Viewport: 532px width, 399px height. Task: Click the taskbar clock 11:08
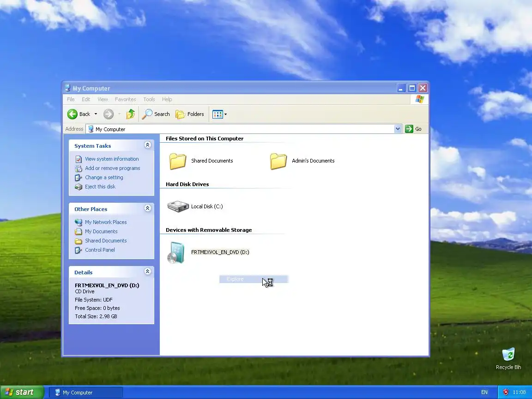pos(519,392)
